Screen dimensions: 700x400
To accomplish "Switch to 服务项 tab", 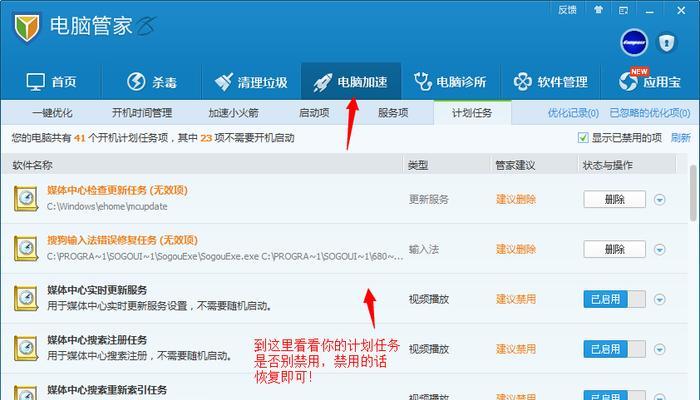I will coord(393,113).
